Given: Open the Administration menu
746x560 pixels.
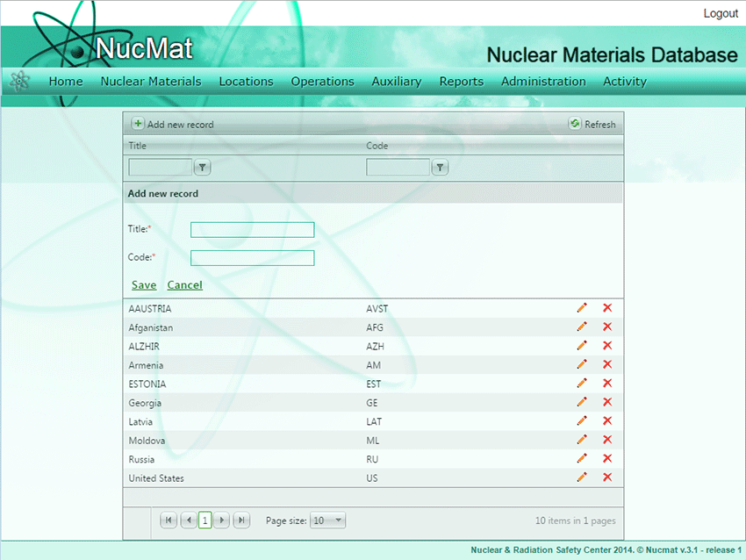Looking at the screenshot, I should click(x=543, y=82).
